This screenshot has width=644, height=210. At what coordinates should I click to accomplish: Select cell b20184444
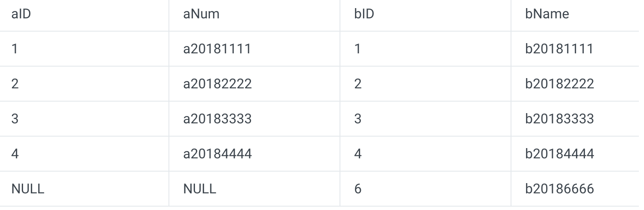[x=559, y=154]
